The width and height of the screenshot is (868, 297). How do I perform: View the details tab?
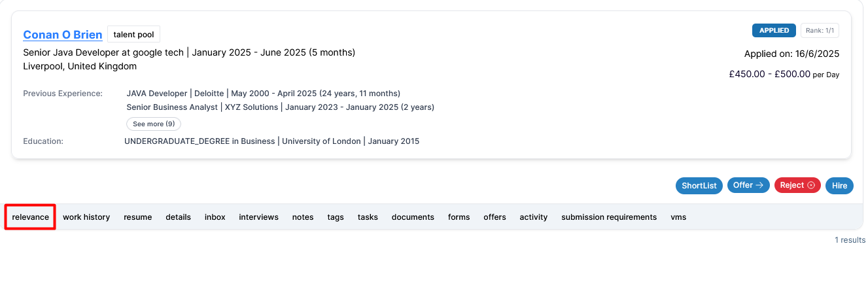pyautogui.click(x=178, y=217)
